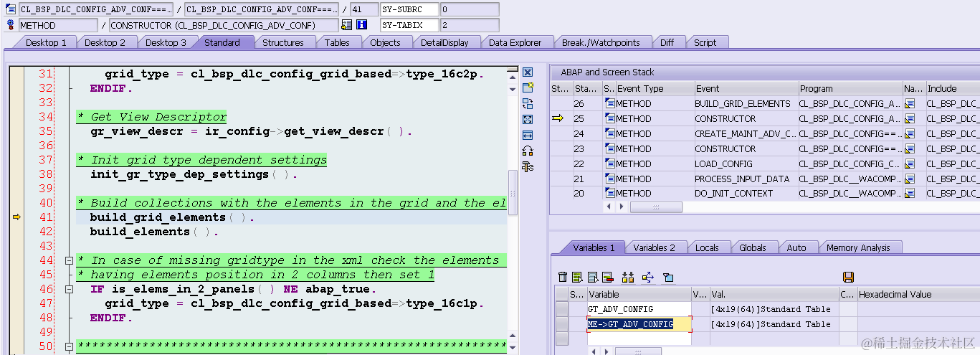
Task: Click the program icon at top-left header
Action: (11, 9)
